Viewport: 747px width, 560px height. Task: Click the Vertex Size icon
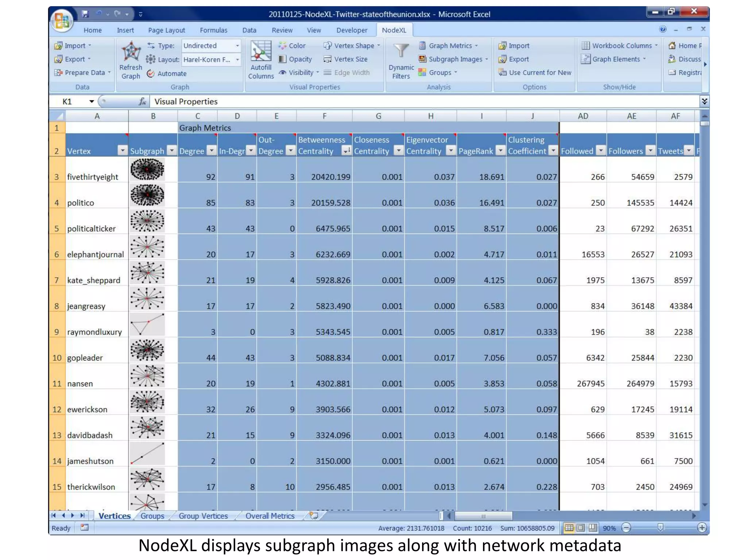click(328, 59)
